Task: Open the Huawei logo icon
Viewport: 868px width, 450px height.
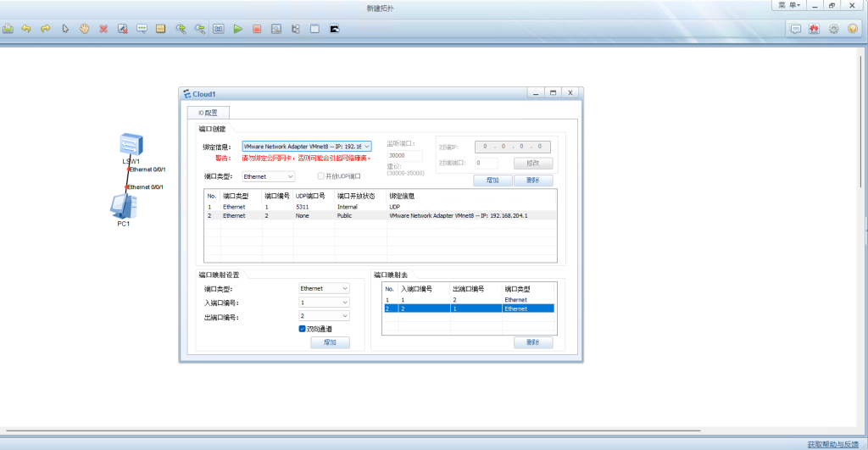Action: click(814, 29)
